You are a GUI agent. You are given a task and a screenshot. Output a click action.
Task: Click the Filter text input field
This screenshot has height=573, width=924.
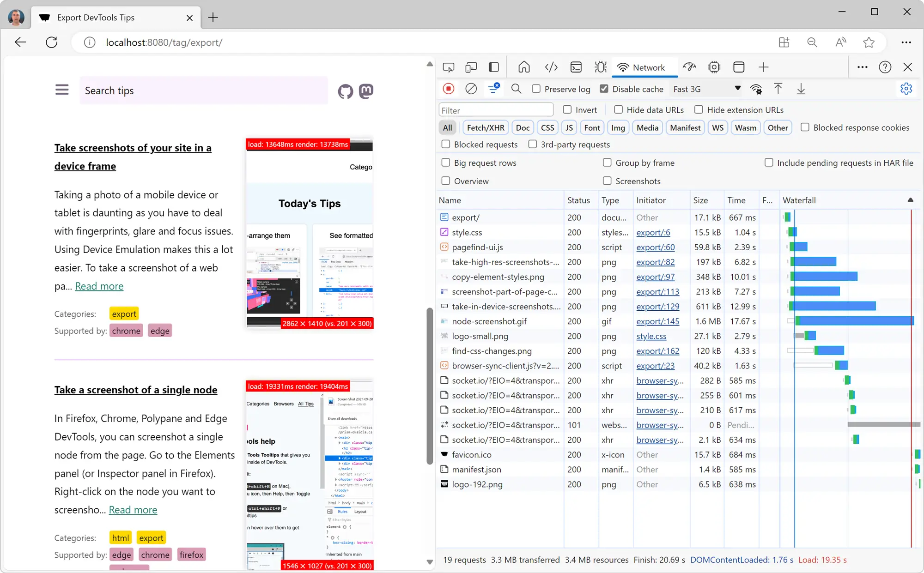pyautogui.click(x=496, y=110)
